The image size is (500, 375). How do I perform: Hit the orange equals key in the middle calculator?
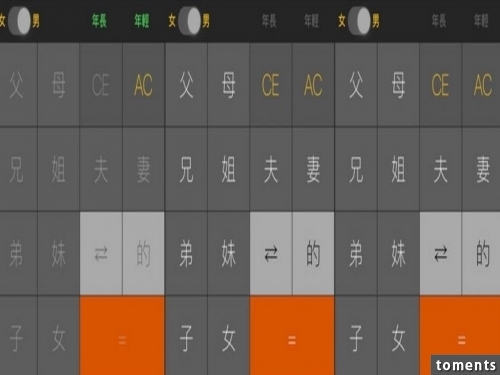tap(292, 336)
